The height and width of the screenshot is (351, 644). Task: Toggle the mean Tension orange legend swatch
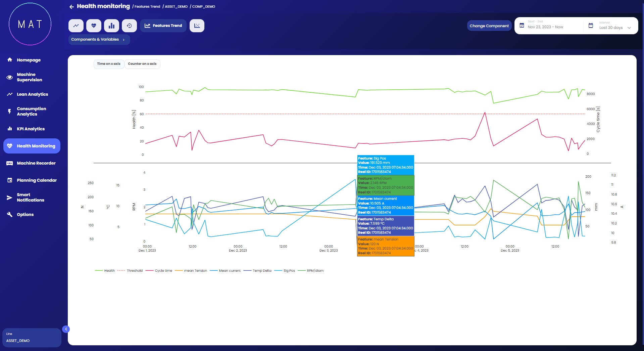pyautogui.click(x=179, y=271)
